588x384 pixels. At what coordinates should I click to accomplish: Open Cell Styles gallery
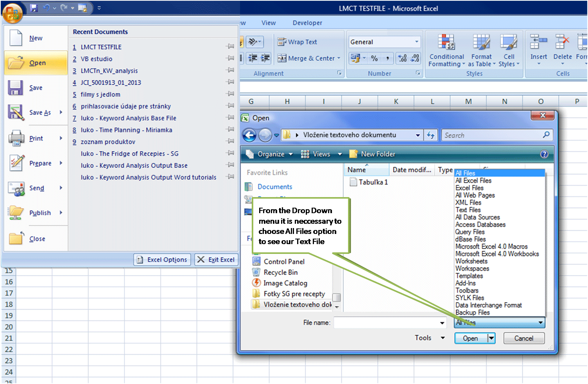coord(509,50)
